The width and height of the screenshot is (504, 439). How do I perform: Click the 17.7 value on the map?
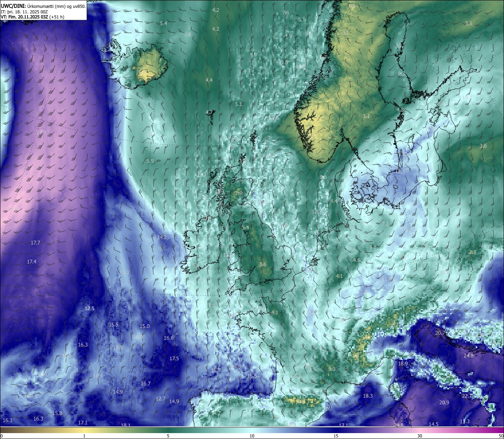35,243
